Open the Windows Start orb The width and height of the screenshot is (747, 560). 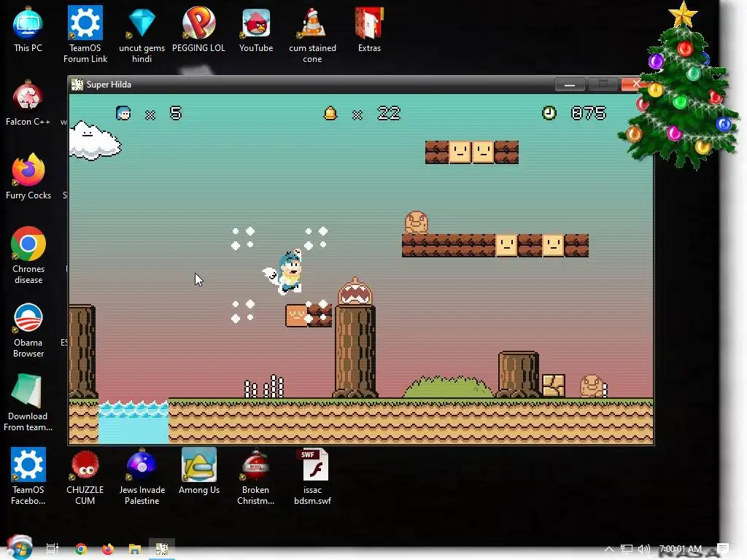coord(19,547)
